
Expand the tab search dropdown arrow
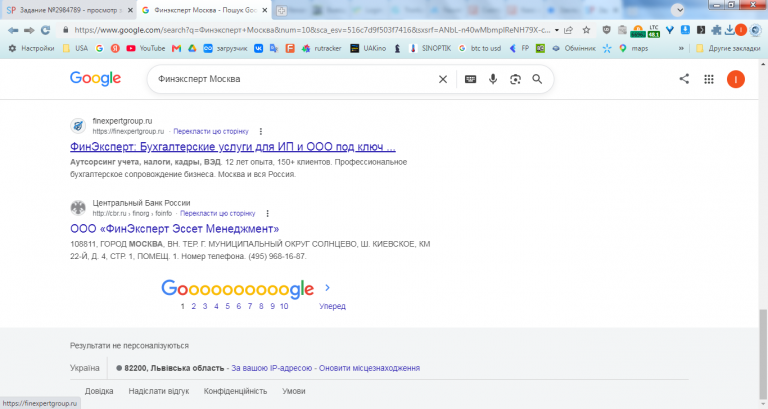[x=678, y=10]
